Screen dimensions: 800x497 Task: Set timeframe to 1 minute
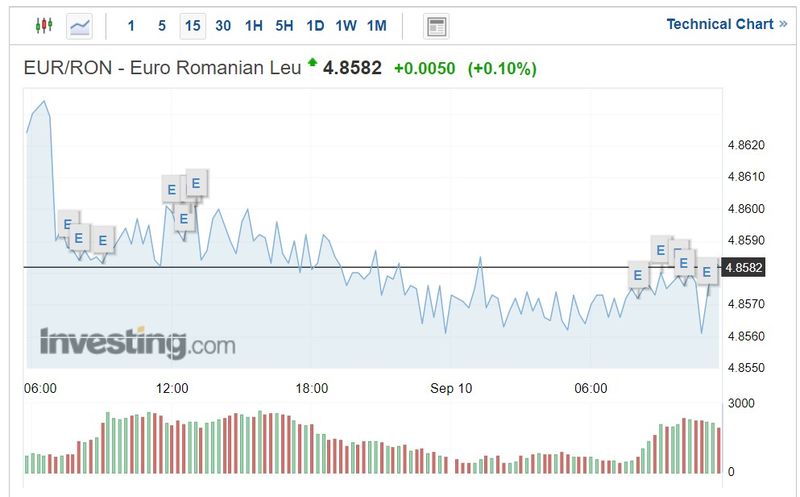tap(131, 26)
